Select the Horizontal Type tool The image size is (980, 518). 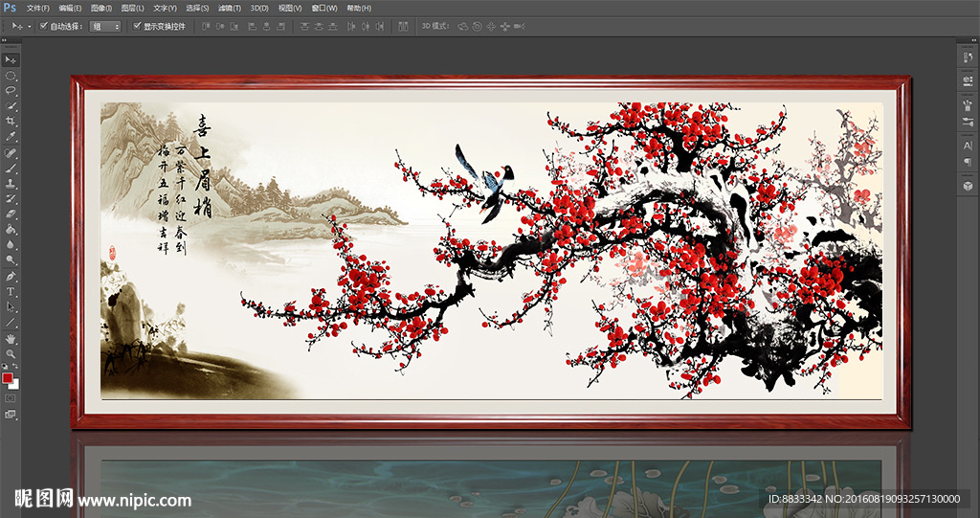pos(11,291)
